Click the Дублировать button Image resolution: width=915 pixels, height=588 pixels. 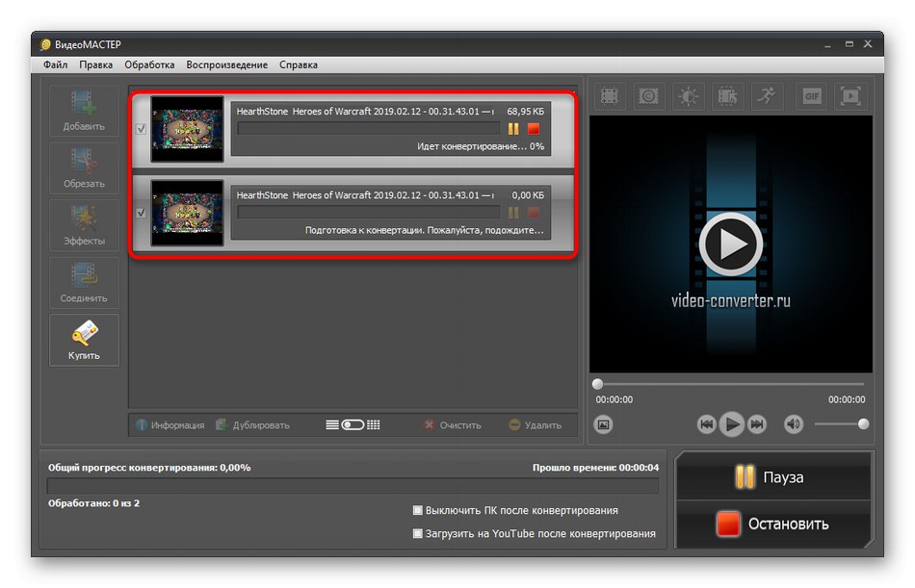252,425
